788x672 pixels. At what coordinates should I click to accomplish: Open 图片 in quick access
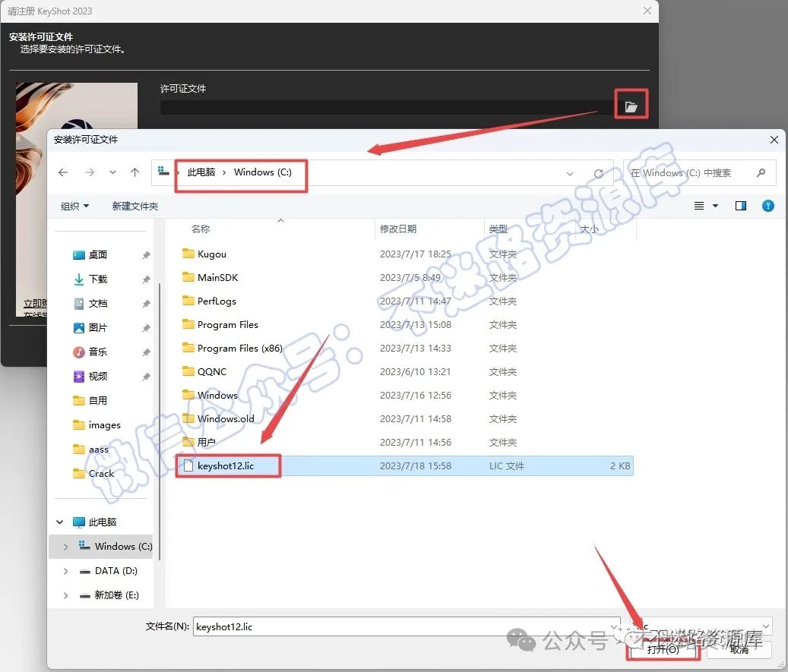point(97,328)
